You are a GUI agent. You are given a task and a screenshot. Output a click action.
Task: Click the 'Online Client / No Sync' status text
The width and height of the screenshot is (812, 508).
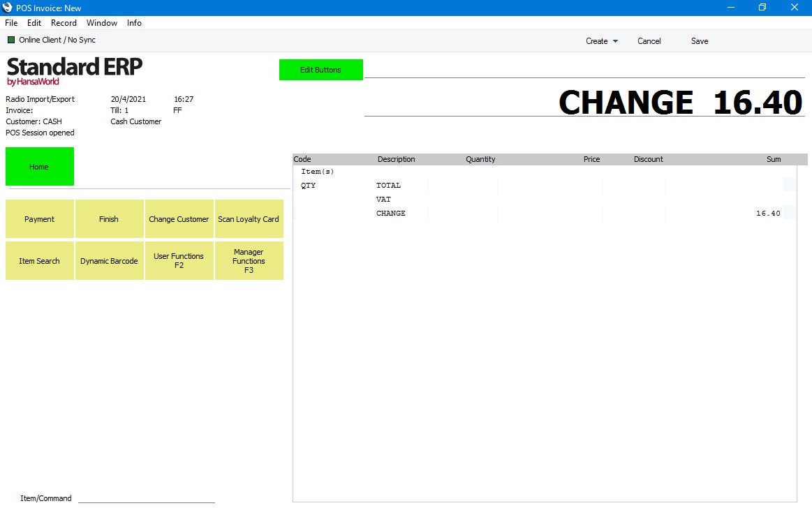(57, 40)
